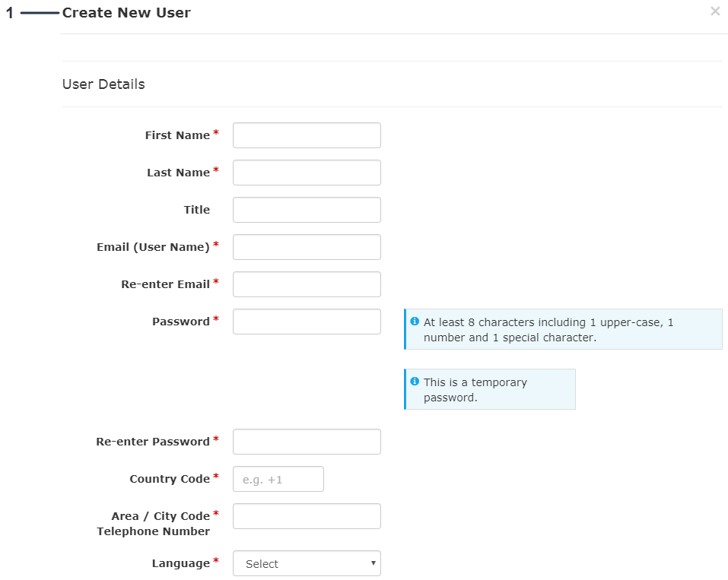Click the info icon for temporary password note
The height and width of the screenshot is (580, 728).
coord(415,382)
